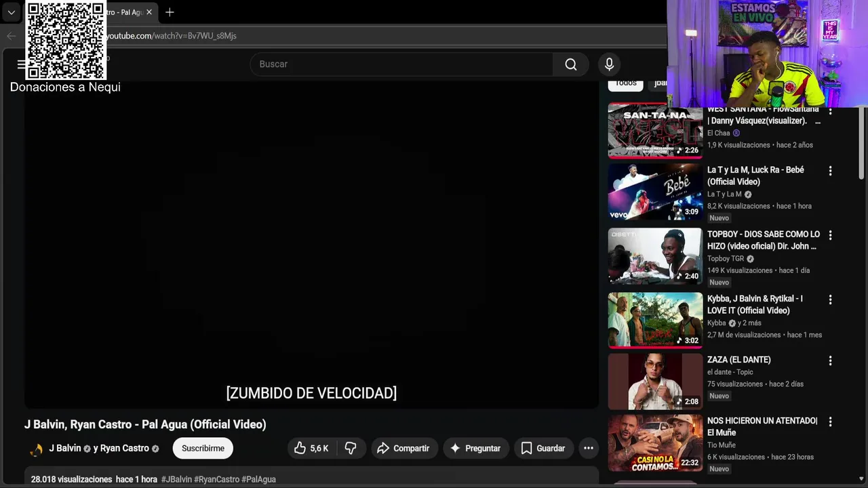
Task: Click ZAZA (EL DANTE) video title
Action: [739, 360]
